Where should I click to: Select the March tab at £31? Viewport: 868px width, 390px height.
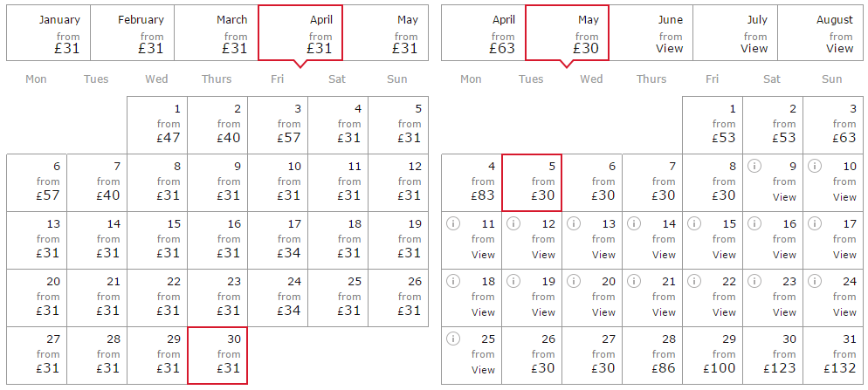[x=217, y=33]
